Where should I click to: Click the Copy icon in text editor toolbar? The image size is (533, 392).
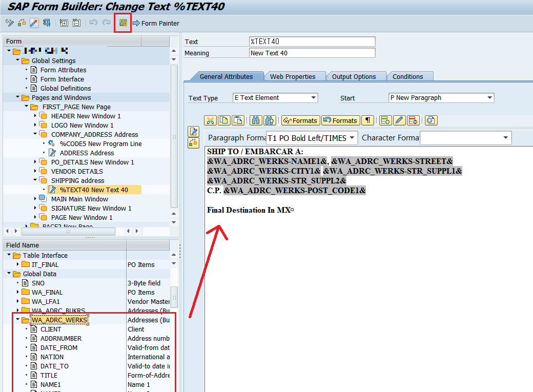pyautogui.click(x=224, y=120)
